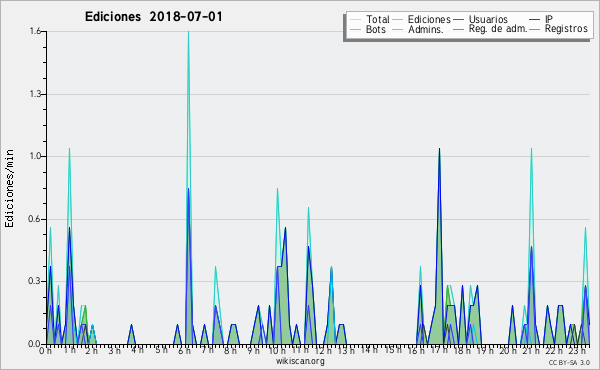Image resolution: width=600 pixels, height=370 pixels.
Task: Click the 1.6 peak just after 6 h
Action: (x=188, y=32)
